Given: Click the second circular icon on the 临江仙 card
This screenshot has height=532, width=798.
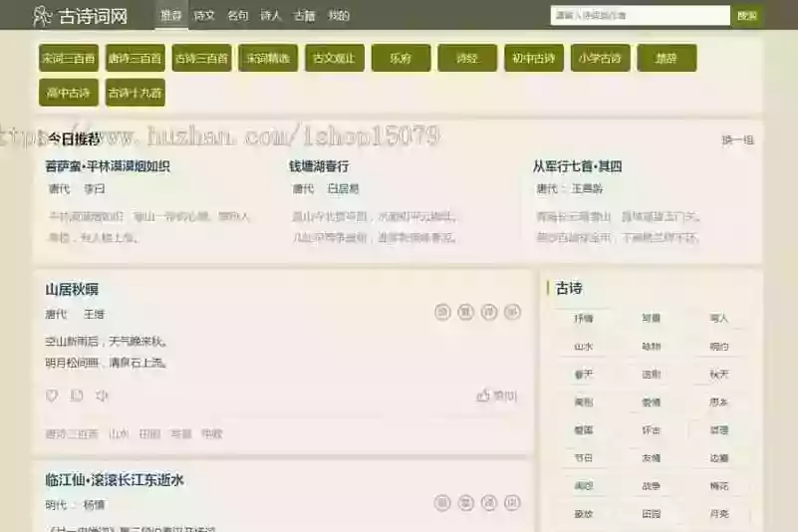Looking at the screenshot, I should point(465,503).
